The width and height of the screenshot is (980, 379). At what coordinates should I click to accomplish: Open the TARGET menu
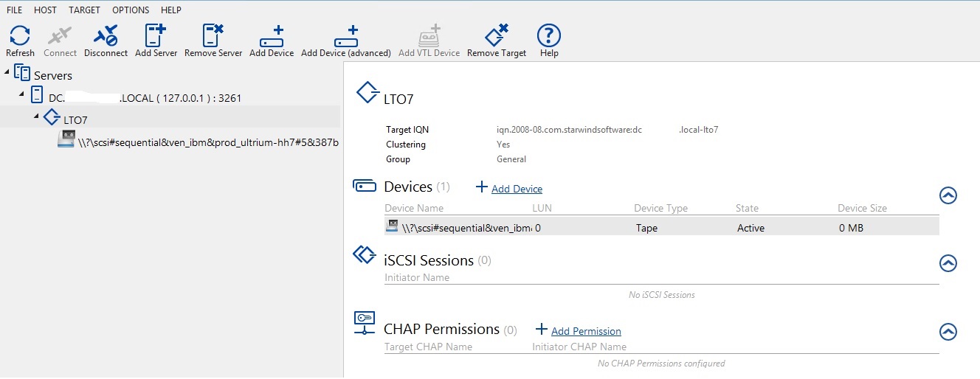[84, 10]
